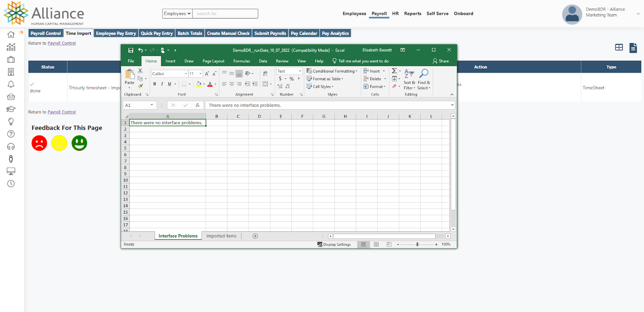Click the Format Painter brush icon
The width and height of the screenshot is (644, 312).
(140, 86)
